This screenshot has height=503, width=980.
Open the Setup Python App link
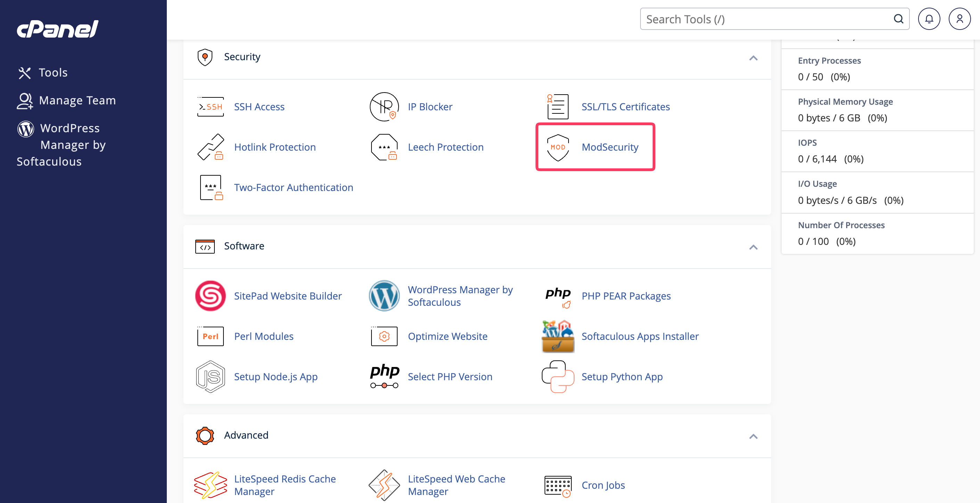[x=622, y=377]
